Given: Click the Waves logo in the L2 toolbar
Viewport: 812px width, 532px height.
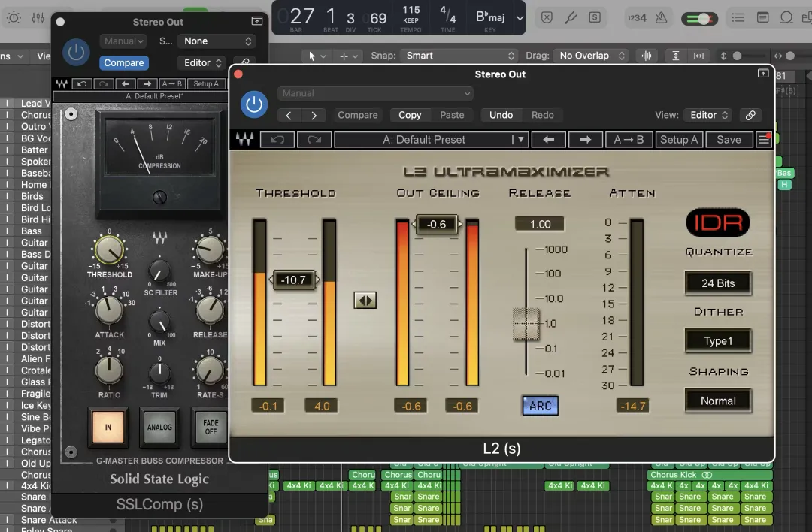Looking at the screenshot, I should pyautogui.click(x=244, y=139).
